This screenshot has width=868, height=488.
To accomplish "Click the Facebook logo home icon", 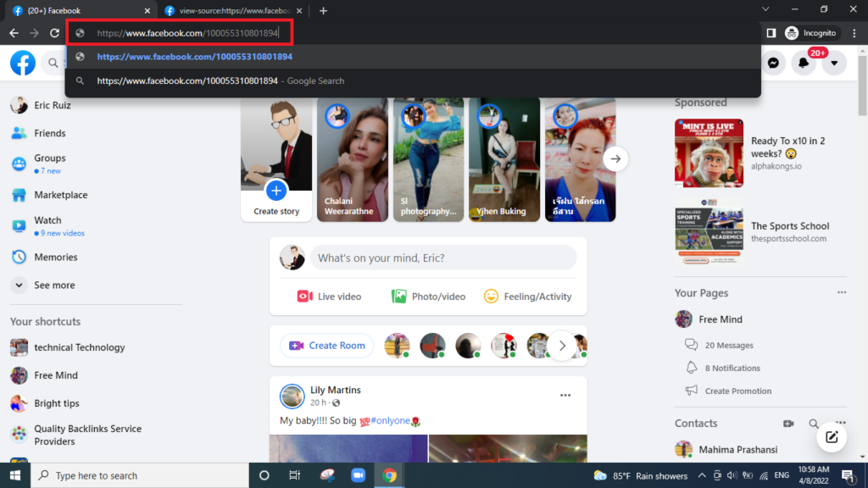I will [x=23, y=63].
